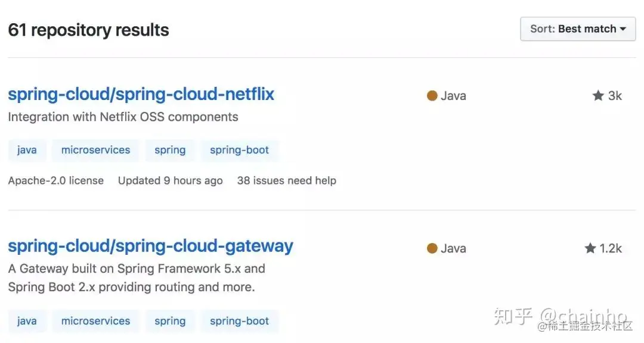Click the Apache-2.0 license text

click(56, 180)
